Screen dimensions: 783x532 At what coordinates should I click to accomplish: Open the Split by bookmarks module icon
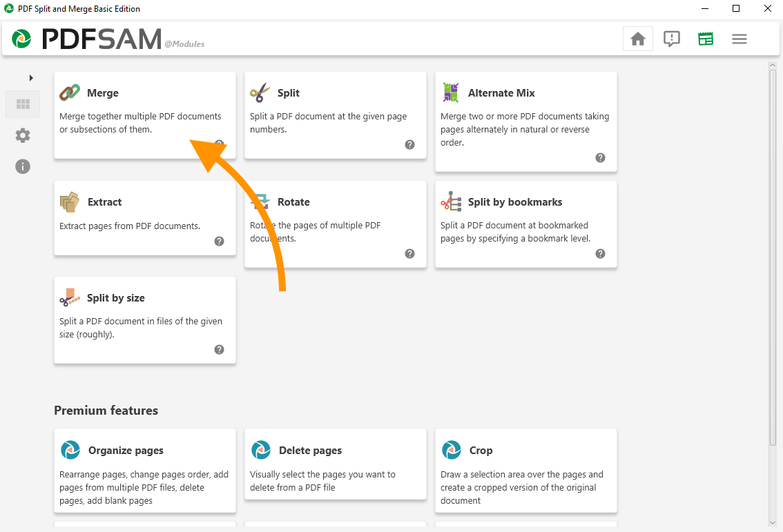tap(451, 201)
